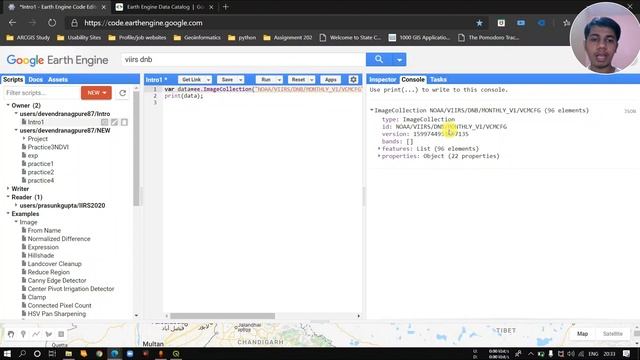This screenshot has width=640, height=360.
Task: Open the Save dropdown arrow
Action: point(241,80)
